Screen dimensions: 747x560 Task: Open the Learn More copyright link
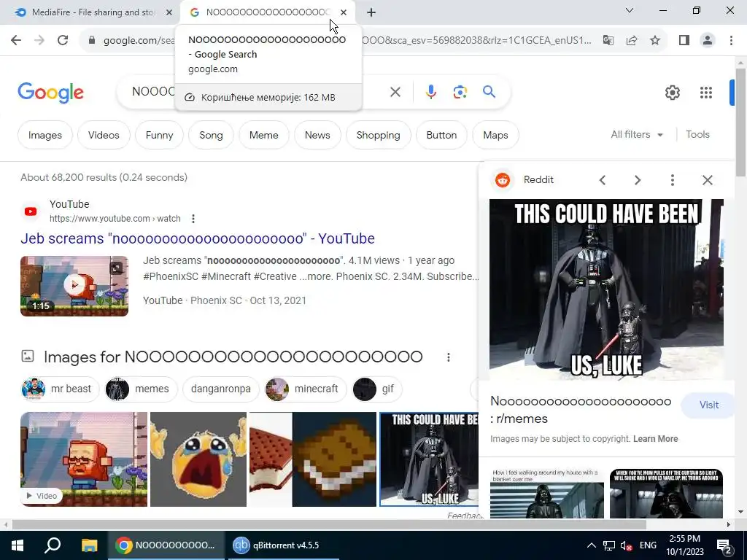[x=655, y=439]
